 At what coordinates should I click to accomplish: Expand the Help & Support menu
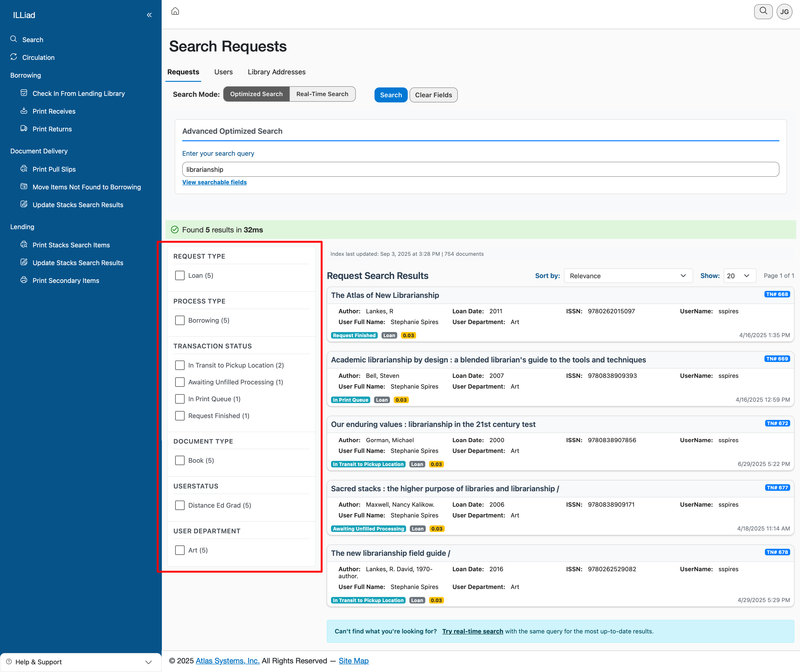click(80, 662)
